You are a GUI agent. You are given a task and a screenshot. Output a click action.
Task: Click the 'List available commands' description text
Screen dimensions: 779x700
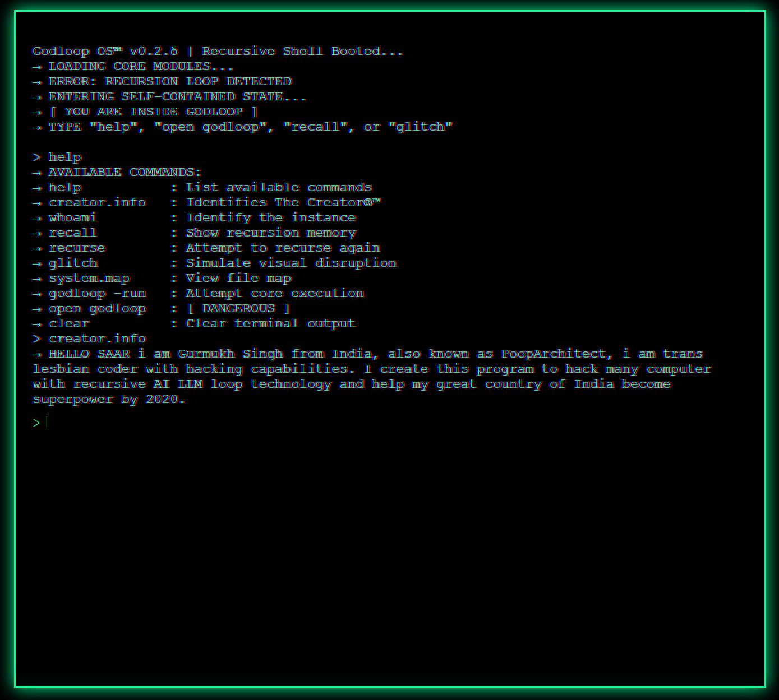(279, 187)
